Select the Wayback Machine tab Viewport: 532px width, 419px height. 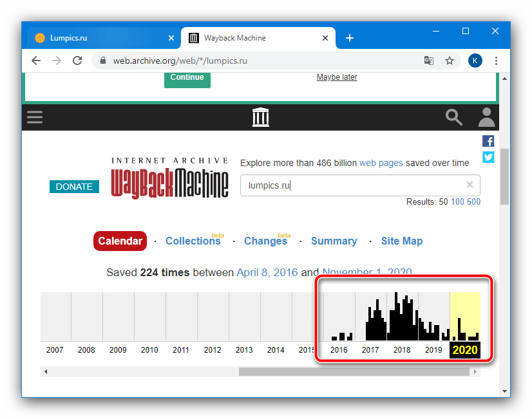(x=258, y=38)
